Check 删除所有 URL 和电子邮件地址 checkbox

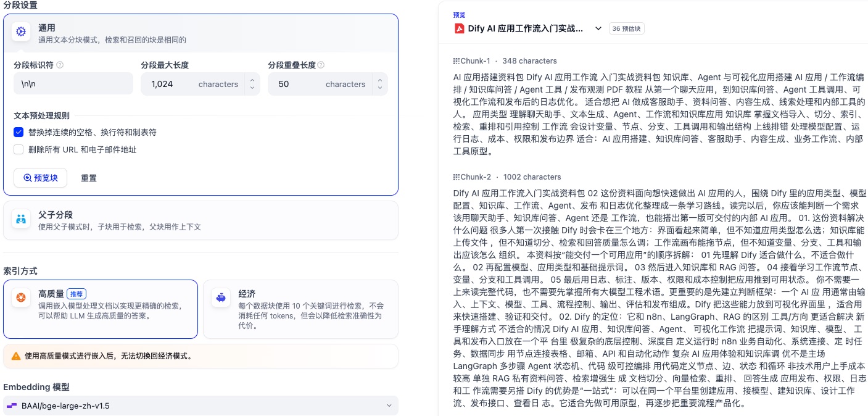[x=19, y=149]
